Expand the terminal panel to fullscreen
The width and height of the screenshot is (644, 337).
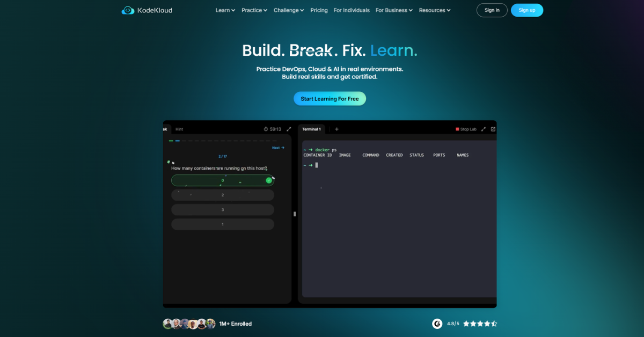(x=483, y=129)
